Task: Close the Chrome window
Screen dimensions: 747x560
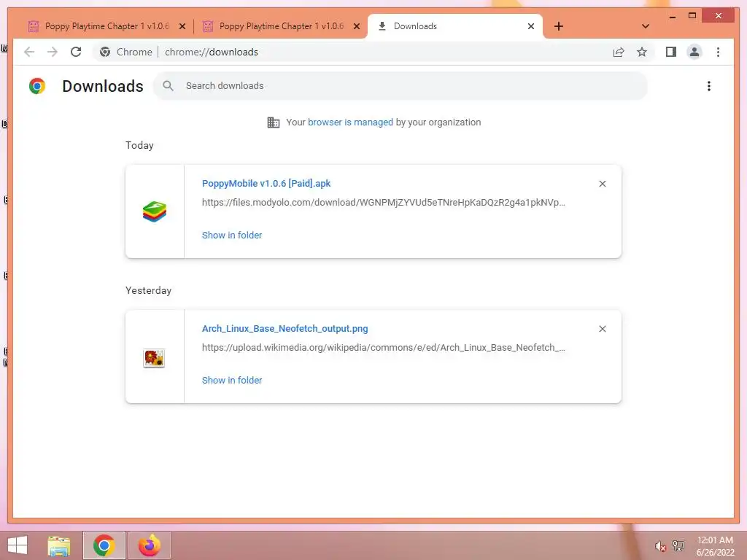Action: click(719, 16)
